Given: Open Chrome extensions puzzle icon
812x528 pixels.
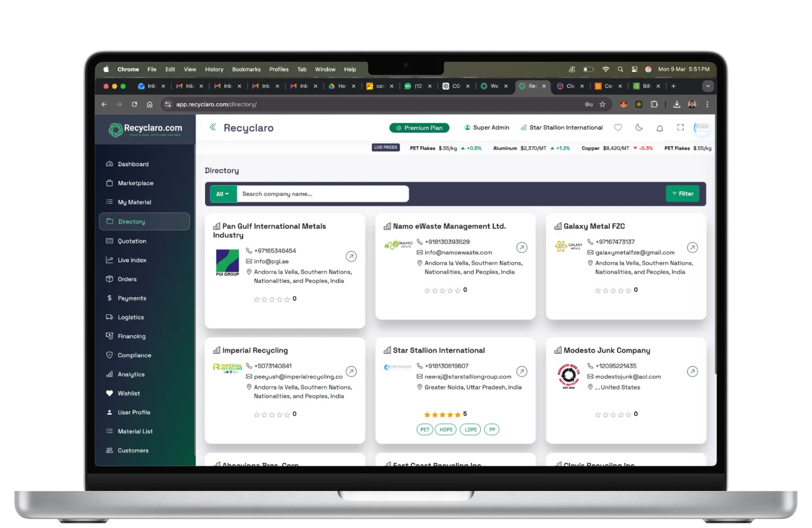Looking at the screenshot, I should [x=654, y=104].
